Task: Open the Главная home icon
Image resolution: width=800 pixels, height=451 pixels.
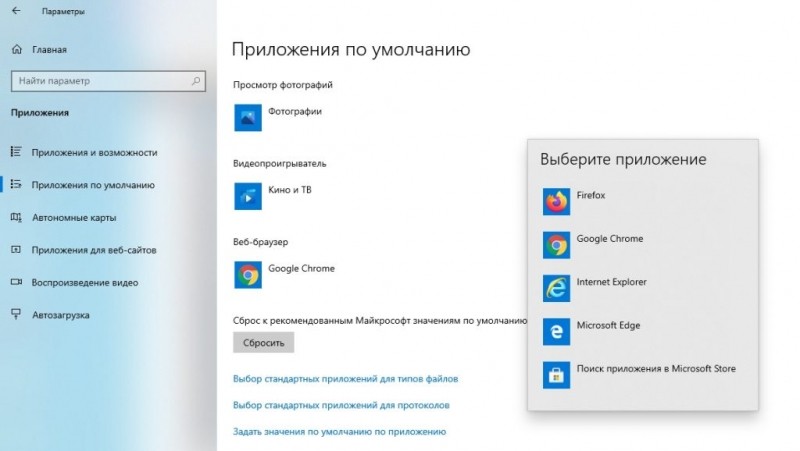Action: (x=17, y=49)
